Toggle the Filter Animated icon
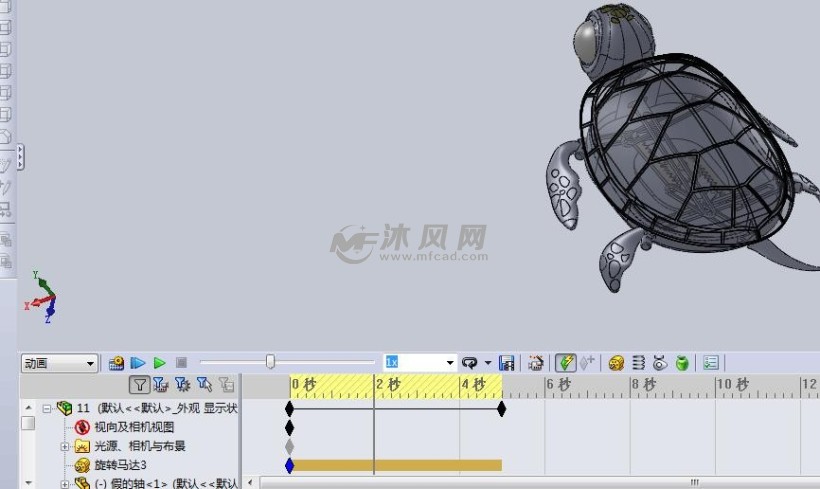 [x=161, y=385]
